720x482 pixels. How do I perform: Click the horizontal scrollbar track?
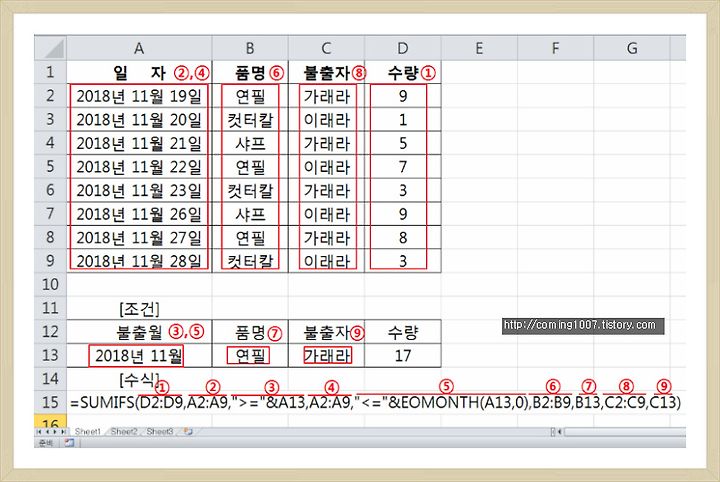pos(625,432)
